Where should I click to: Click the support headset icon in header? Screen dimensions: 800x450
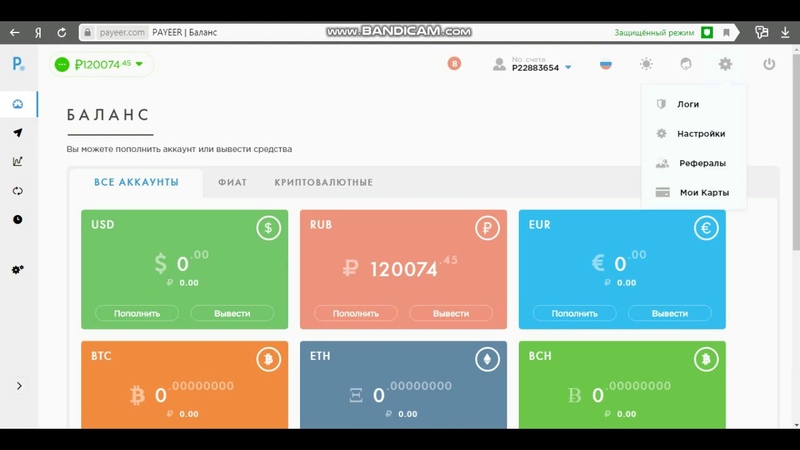(685, 64)
